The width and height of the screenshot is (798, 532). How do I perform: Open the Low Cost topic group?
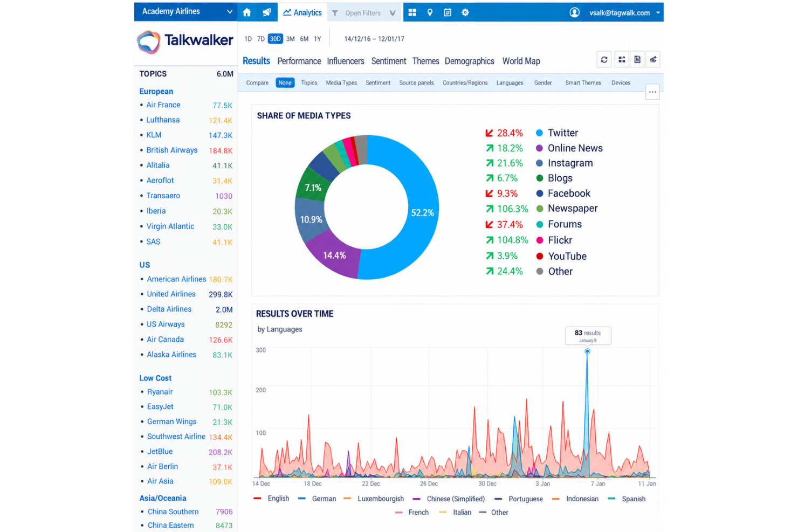pos(155,378)
